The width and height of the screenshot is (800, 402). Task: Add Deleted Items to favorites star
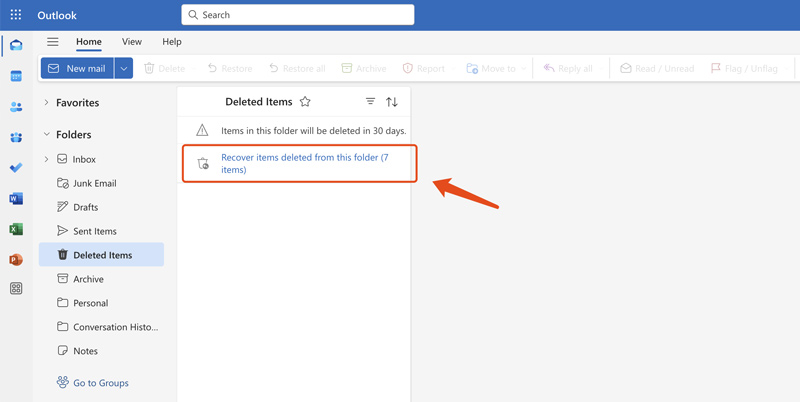(x=305, y=102)
